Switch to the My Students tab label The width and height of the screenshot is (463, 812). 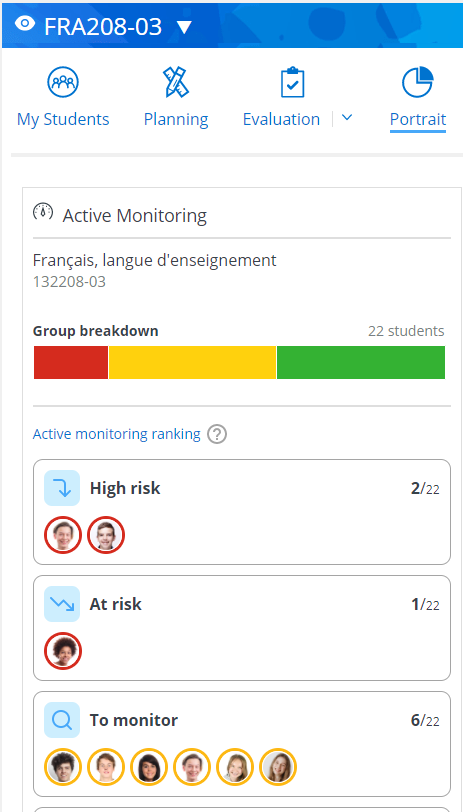63,119
